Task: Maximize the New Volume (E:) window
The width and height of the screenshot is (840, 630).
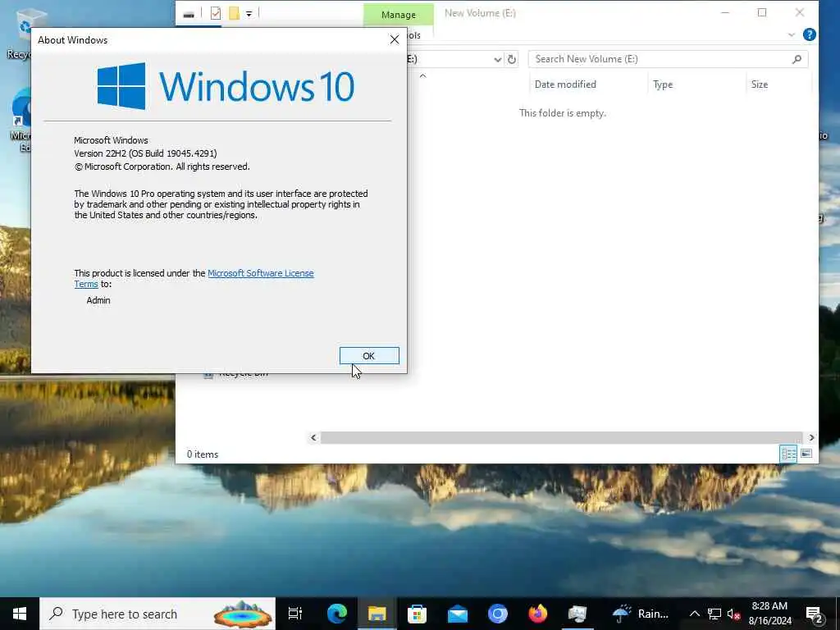Action: [x=762, y=13]
